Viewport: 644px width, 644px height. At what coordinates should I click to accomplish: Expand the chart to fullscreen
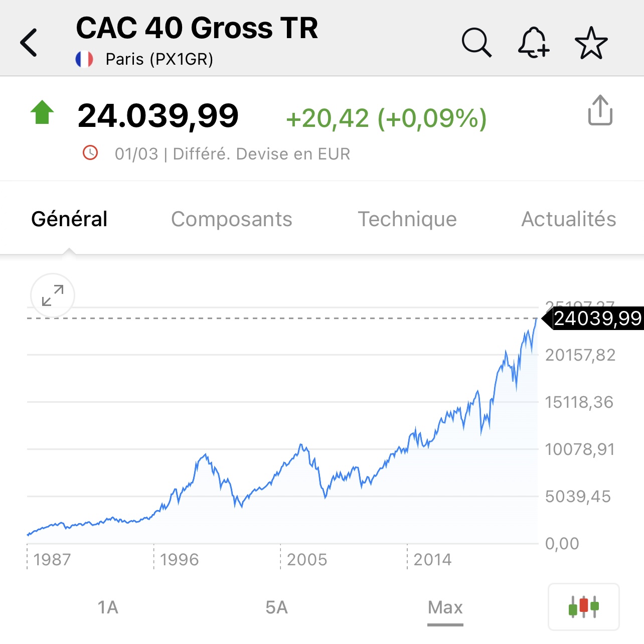click(53, 296)
